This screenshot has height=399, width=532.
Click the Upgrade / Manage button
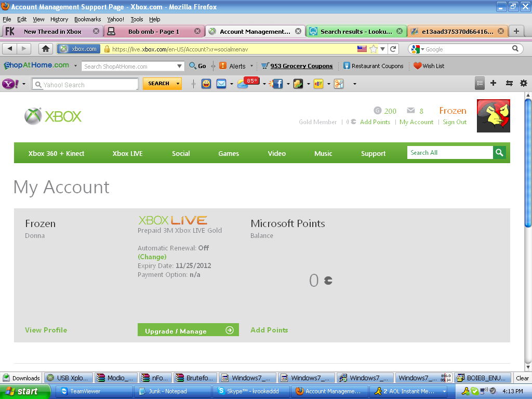coord(188,330)
